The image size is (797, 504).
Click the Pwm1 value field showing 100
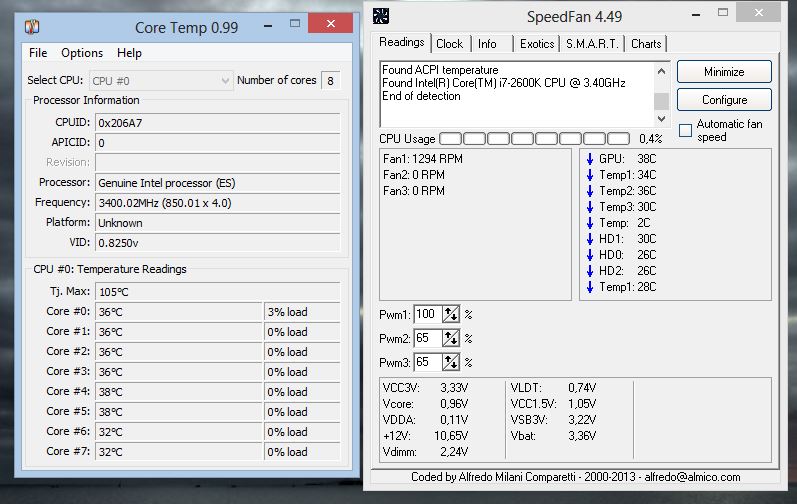click(427, 314)
